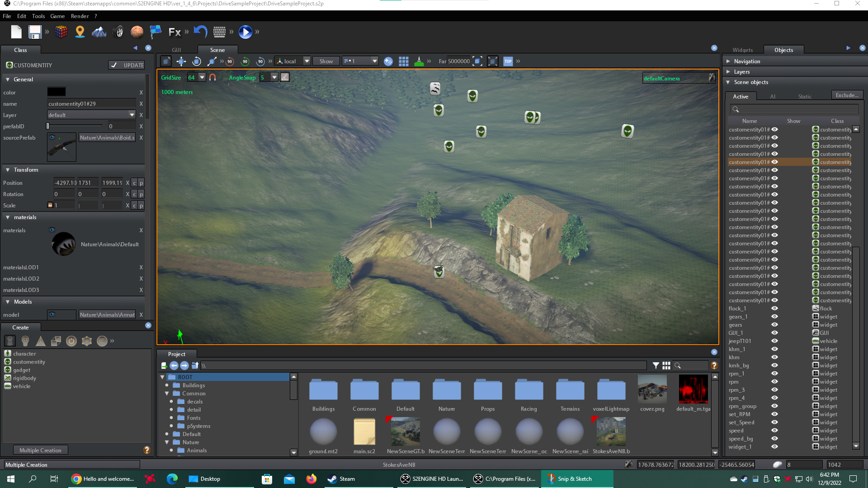
Task: Open the AngleSnap 5 dropdown
Action: click(x=274, y=77)
